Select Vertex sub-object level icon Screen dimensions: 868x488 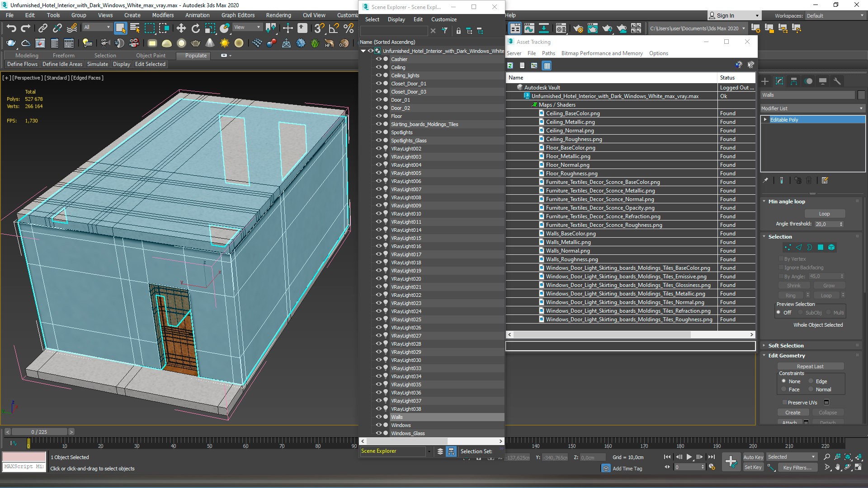tap(788, 247)
